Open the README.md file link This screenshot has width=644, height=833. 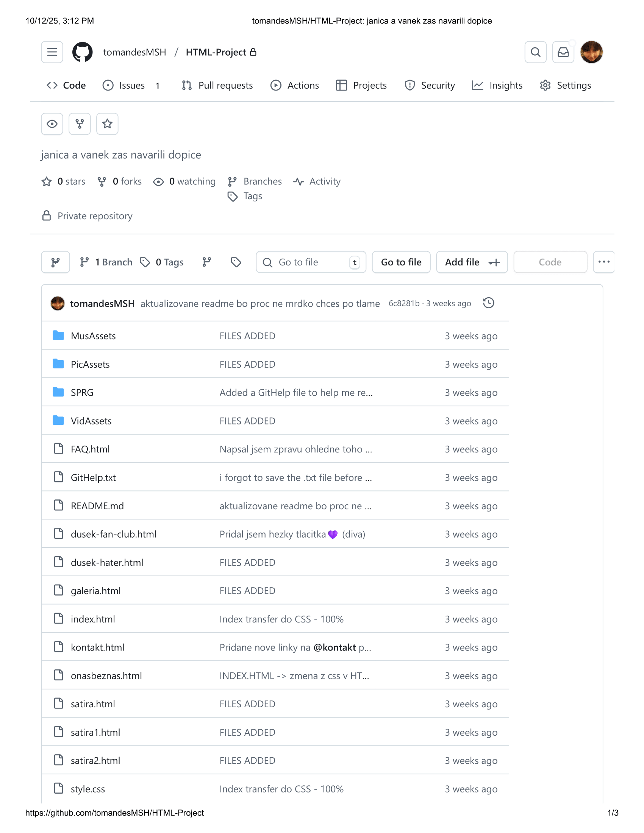tap(97, 506)
